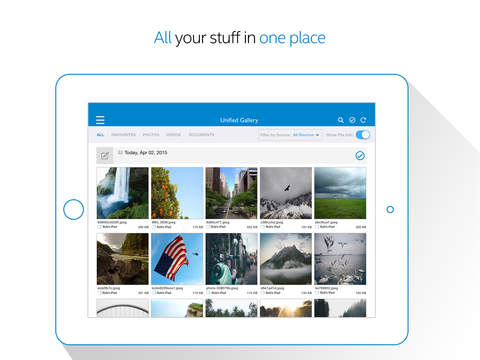Tap the small calendar icon before Today date
480x360 pixels.
click(x=120, y=152)
